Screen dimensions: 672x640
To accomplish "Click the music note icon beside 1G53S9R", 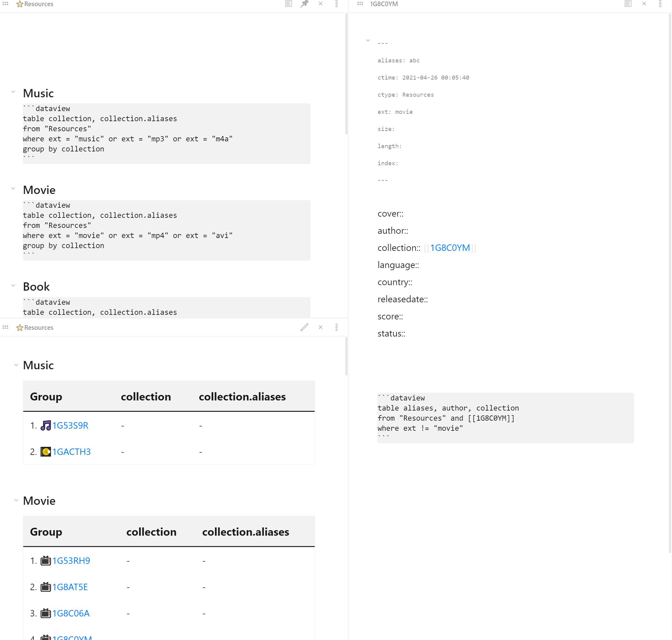I will point(46,426).
